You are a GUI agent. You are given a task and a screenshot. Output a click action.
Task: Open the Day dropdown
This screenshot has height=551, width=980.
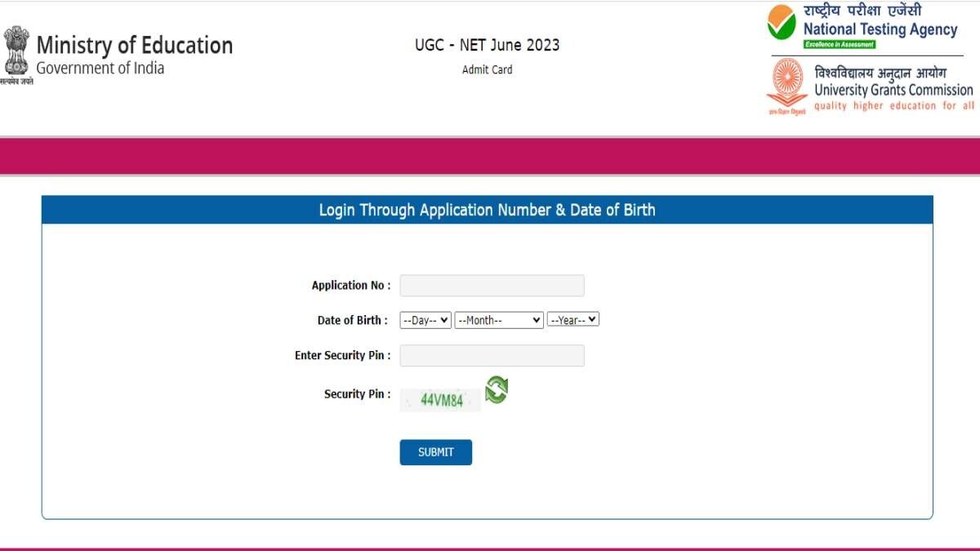click(425, 319)
